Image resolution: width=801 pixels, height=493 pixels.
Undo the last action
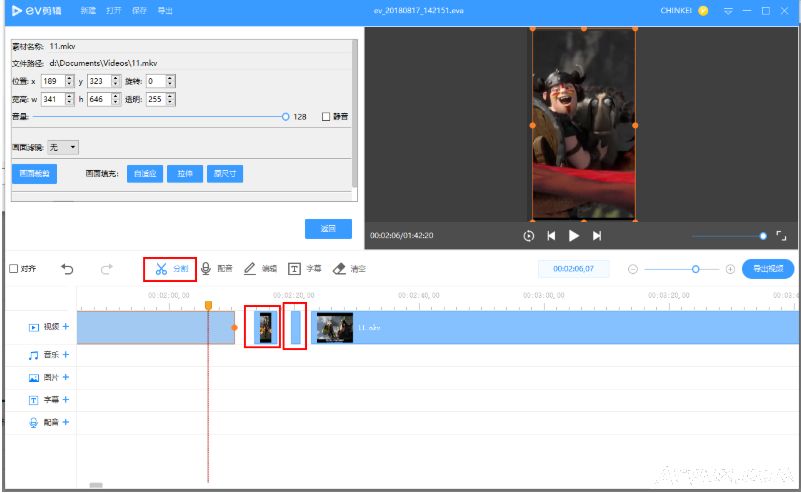click(x=67, y=268)
